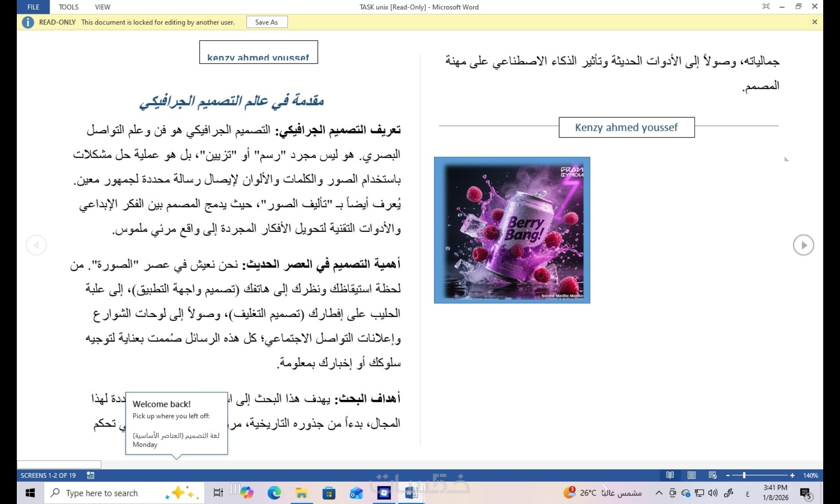Open the VIEW menu
Screen dimensions: 840x504
[x=102, y=7]
